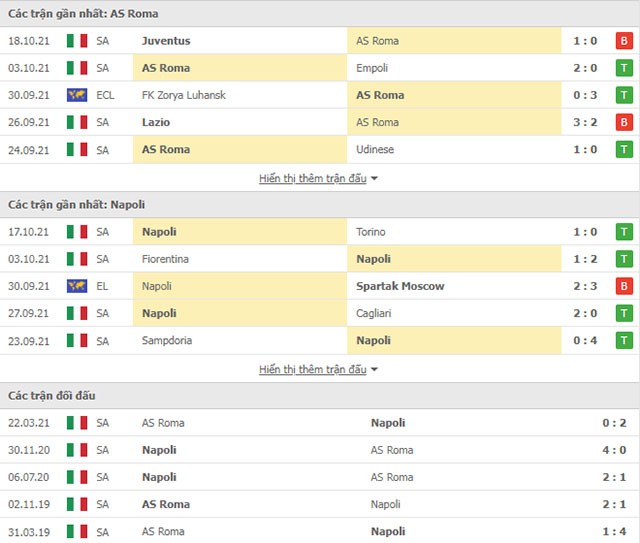Click the Italy flag on 22.03.21 head-to-head row

coord(77,423)
